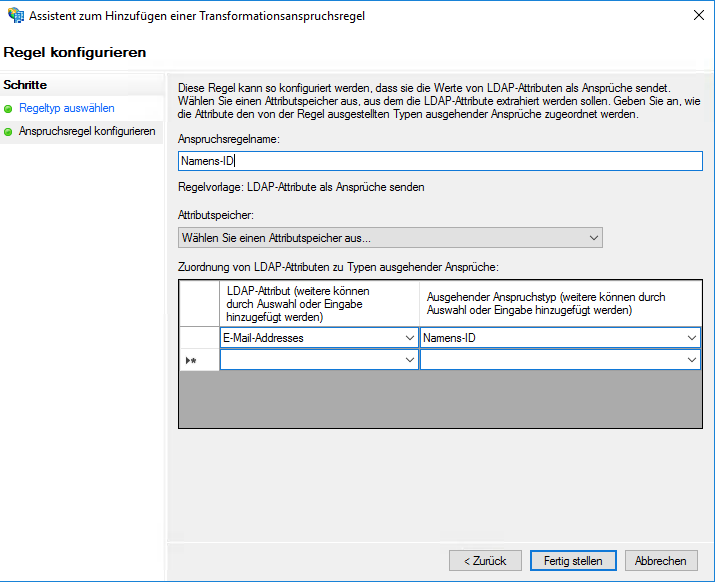Click green bullet beside Anspruchsregel konfigurieren
The height and width of the screenshot is (582, 715).
pyautogui.click(x=9, y=132)
